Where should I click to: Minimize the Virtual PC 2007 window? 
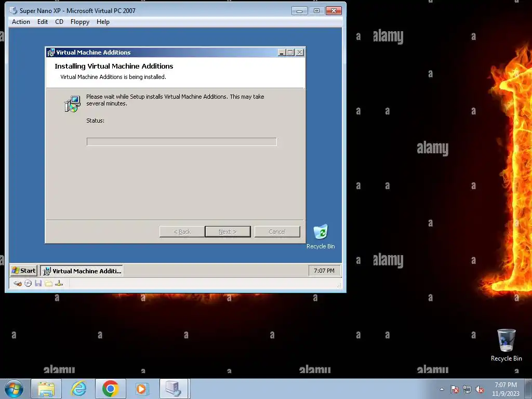click(299, 11)
